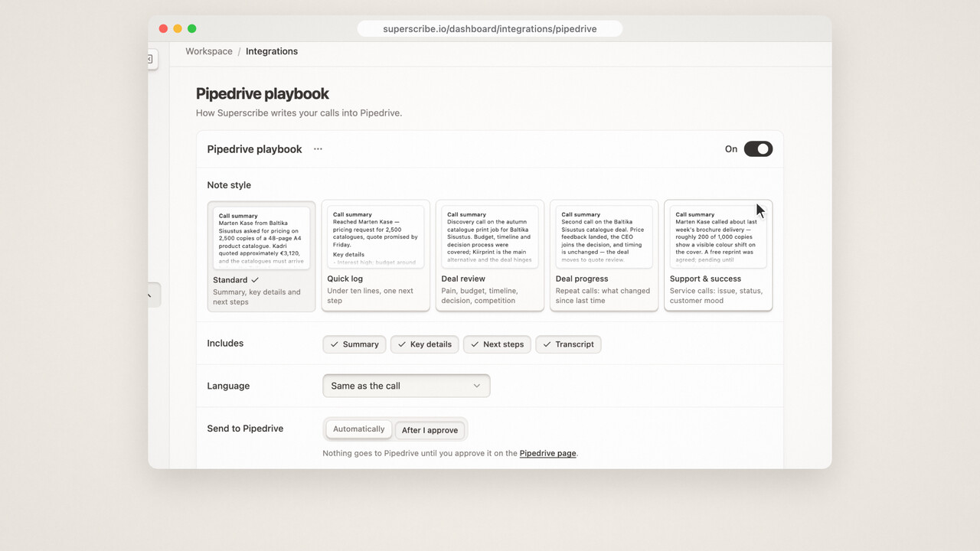Click the sidebar collapse icon near the Workspace breadcrumb
980x551 pixels.
[x=151, y=59]
